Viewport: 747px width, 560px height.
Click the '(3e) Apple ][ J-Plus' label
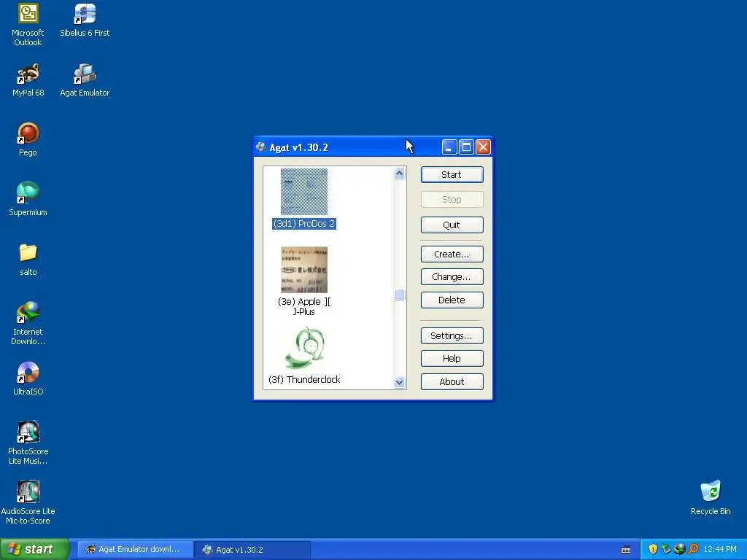[304, 307]
